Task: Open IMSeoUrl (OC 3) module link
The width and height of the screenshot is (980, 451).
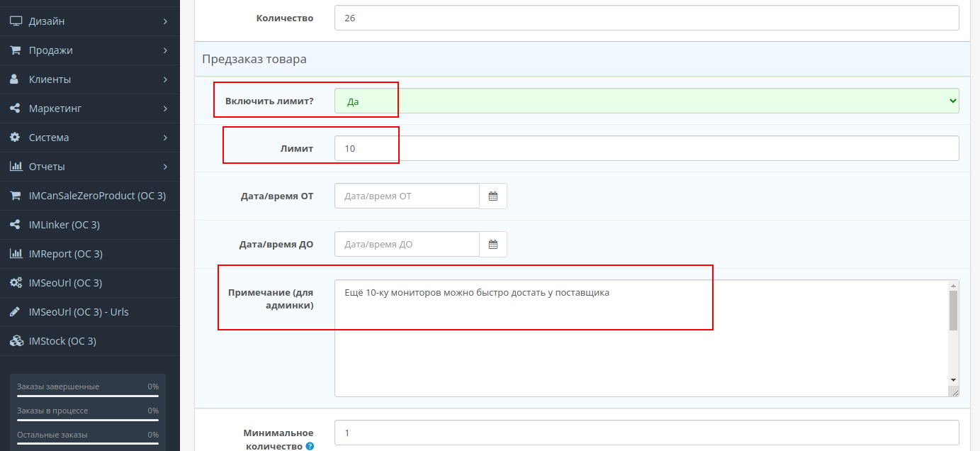Action: coord(90,283)
